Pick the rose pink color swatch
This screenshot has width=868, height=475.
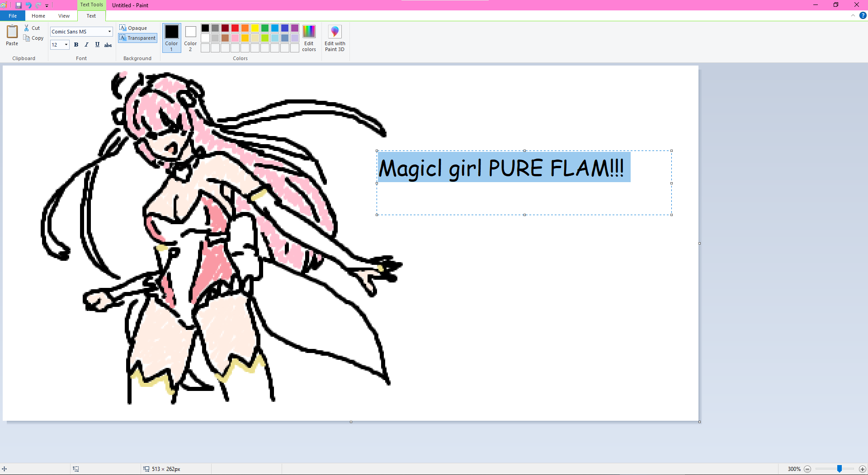pyautogui.click(x=235, y=38)
